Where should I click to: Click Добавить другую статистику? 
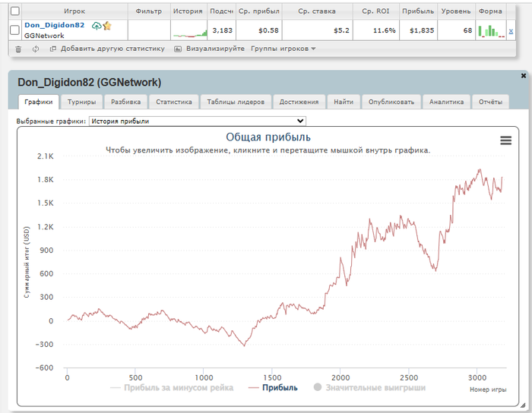112,49
